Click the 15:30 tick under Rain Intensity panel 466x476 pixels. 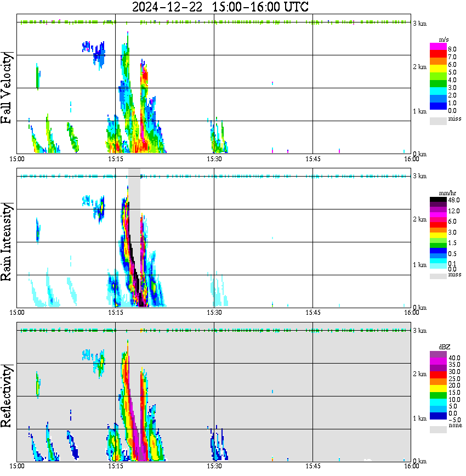pyautogui.click(x=214, y=313)
